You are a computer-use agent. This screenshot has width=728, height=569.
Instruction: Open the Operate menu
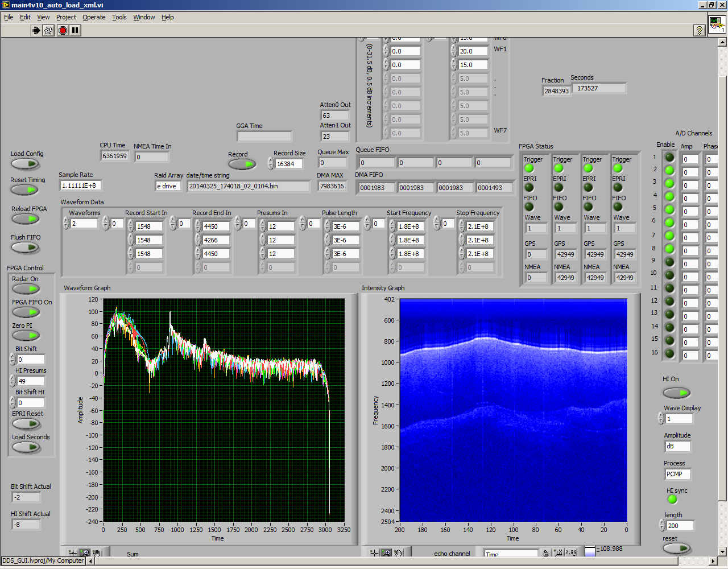point(94,17)
